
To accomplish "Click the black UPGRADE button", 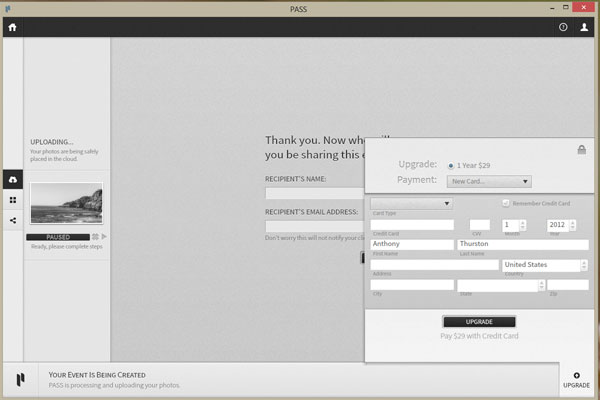I will click(x=479, y=322).
